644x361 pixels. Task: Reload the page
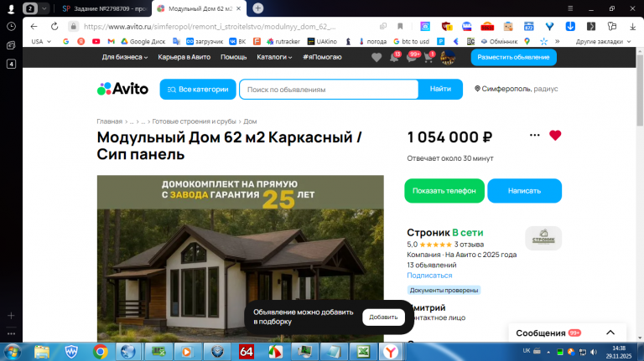click(55, 26)
